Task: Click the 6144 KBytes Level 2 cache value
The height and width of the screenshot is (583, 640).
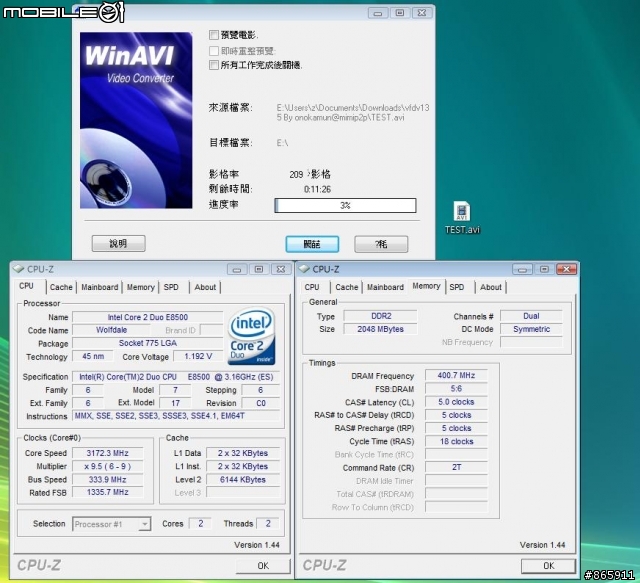Action: click(x=243, y=479)
